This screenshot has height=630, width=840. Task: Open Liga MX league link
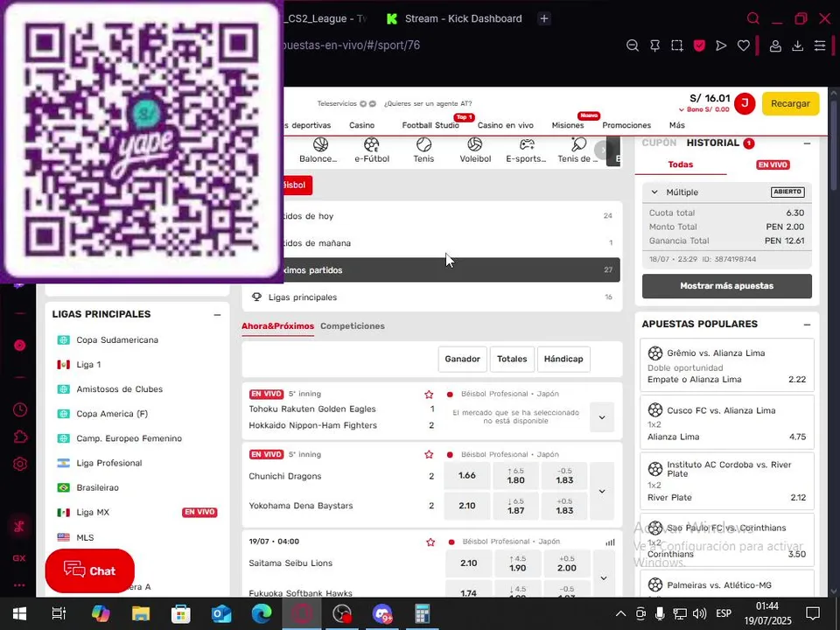tap(92, 513)
